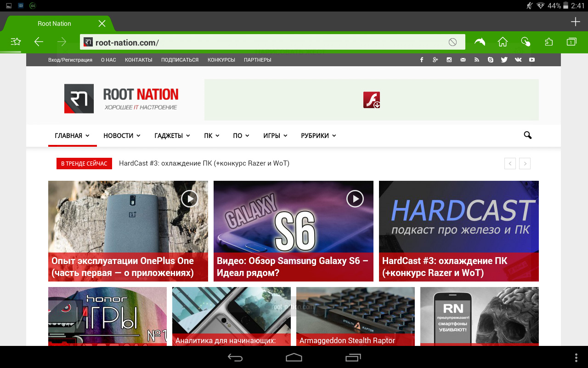Open the Аналитика для начинающих article
The height and width of the screenshot is (368, 588).
coord(232,316)
